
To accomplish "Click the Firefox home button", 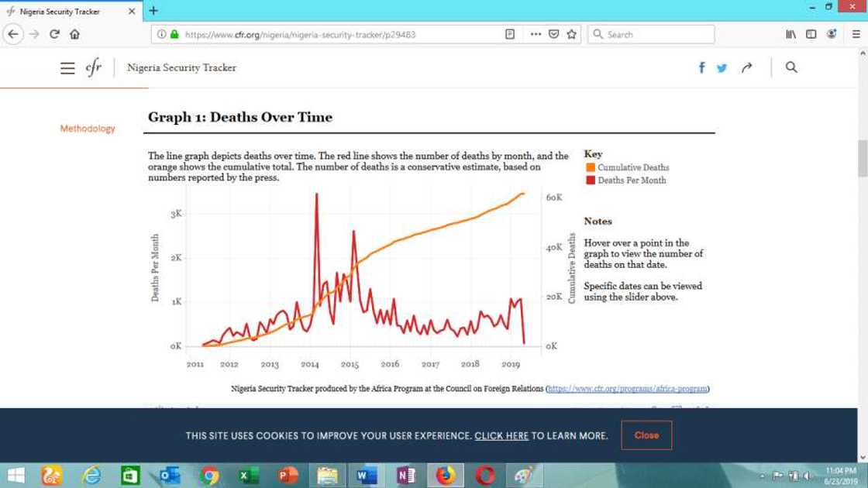I will 74,34.
